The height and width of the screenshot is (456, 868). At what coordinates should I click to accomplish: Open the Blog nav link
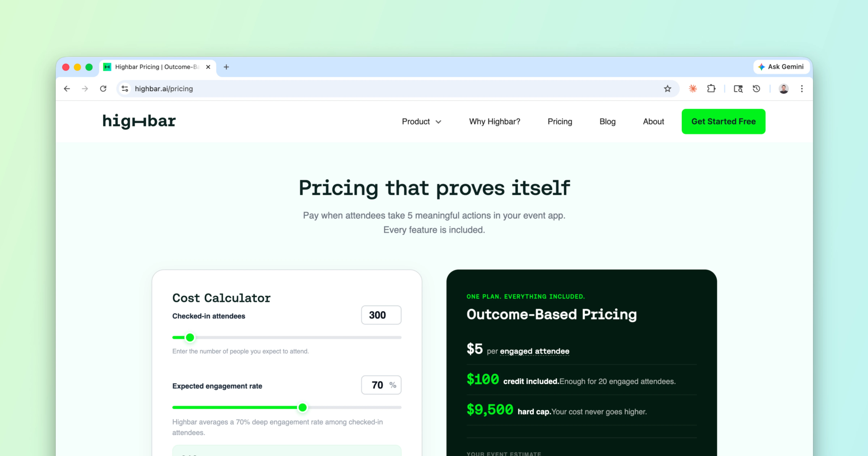click(x=607, y=121)
